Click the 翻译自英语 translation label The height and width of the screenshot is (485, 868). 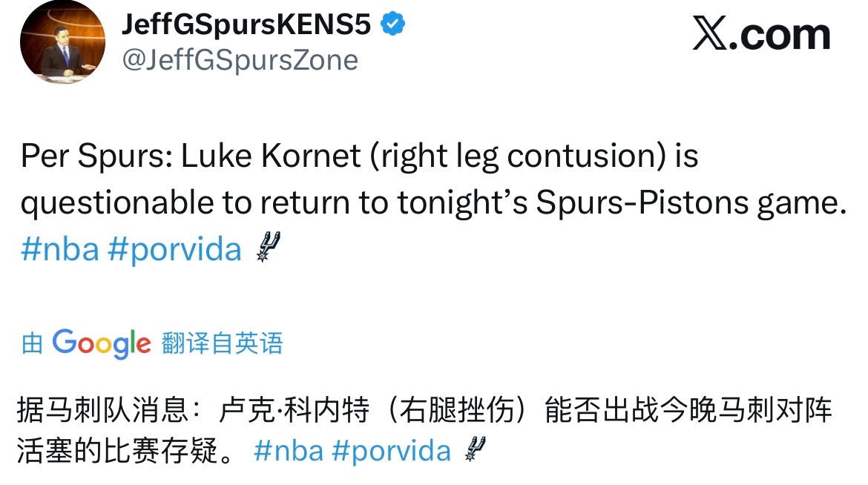click(x=222, y=343)
